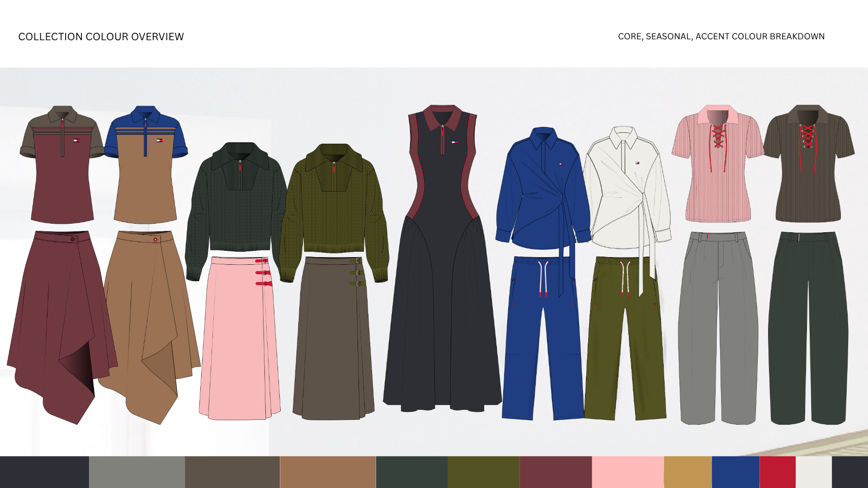Screen dimensions: 868x488
Task: Select the camel and blue polo shirt
Action: coord(146,164)
